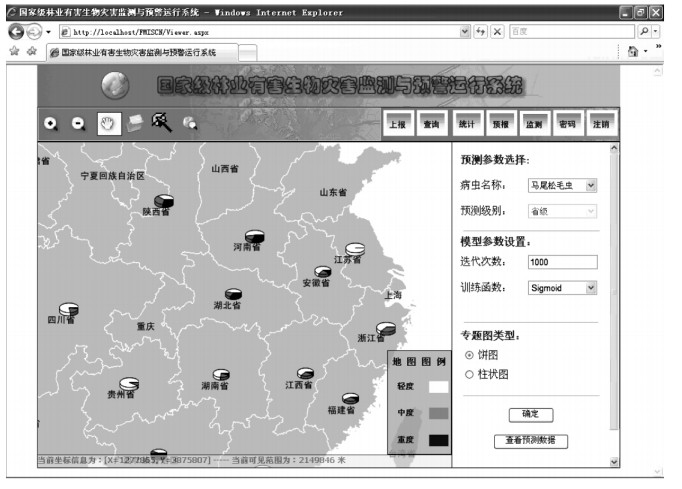
Task: Open the 统计 menu item
Action: [465, 124]
